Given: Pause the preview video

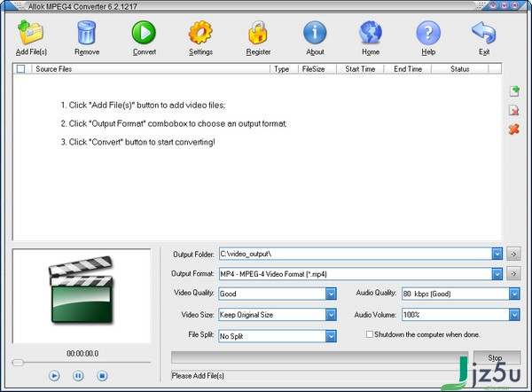Looking at the screenshot, I should click(x=78, y=376).
